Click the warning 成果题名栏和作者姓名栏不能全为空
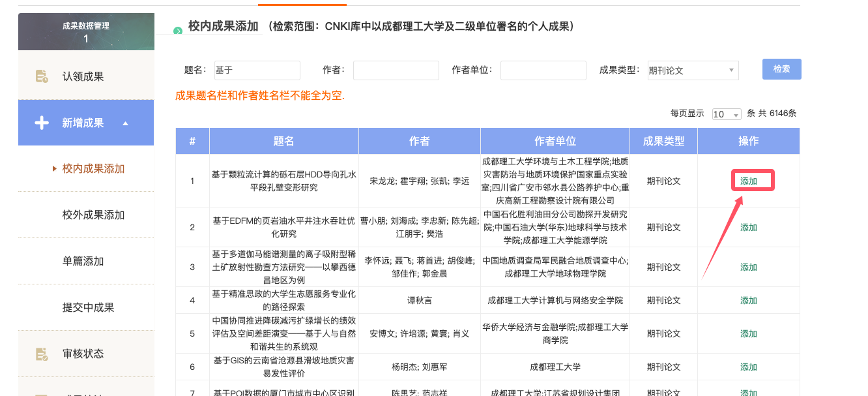Image resolution: width=868 pixels, height=396 pixels. (x=260, y=97)
